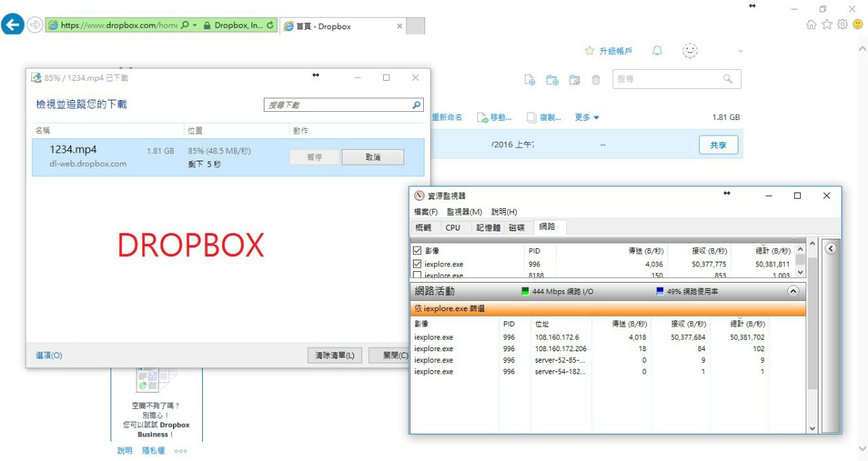Open 監視器(M) menu in Resource Monitor
868x461 pixels.
point(465,212)
